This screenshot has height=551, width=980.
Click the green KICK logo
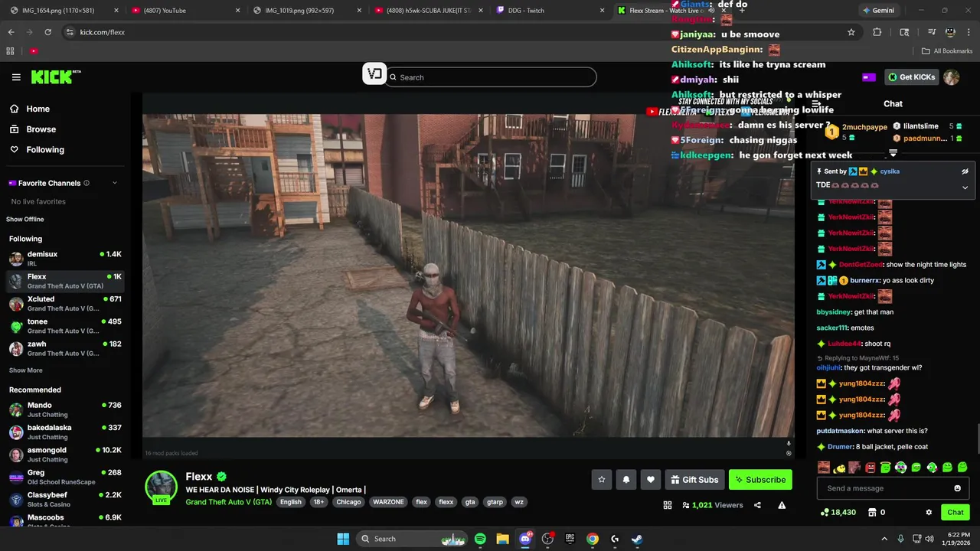point(55,77)
